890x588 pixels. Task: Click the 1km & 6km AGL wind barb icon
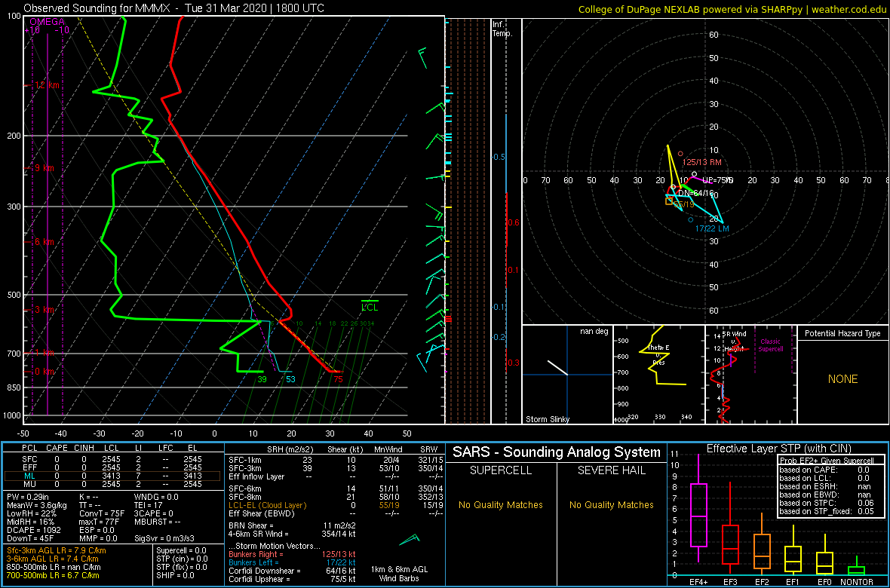pyautogui.click(x=410, y=538)
